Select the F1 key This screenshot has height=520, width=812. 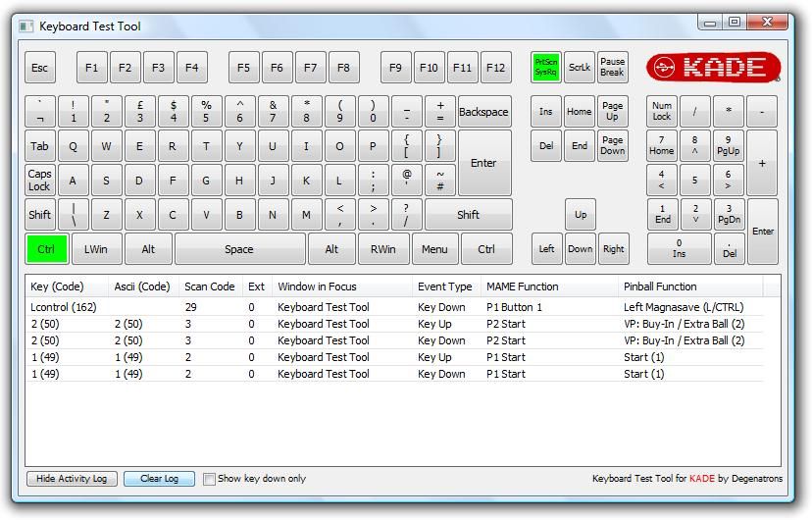coord(91,68)
